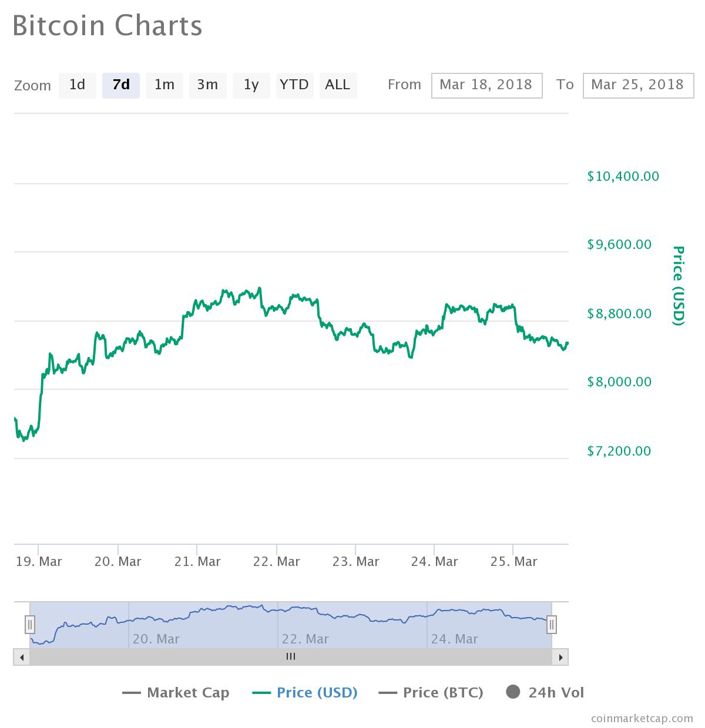Open the To date field

point(638,85)
